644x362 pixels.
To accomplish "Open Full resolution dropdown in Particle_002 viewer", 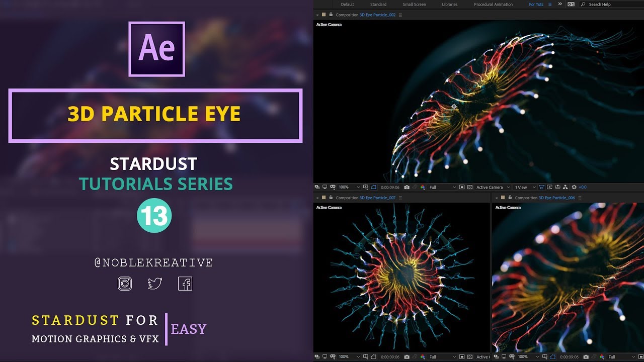I will pyautogui.click(x=443, y=187).
